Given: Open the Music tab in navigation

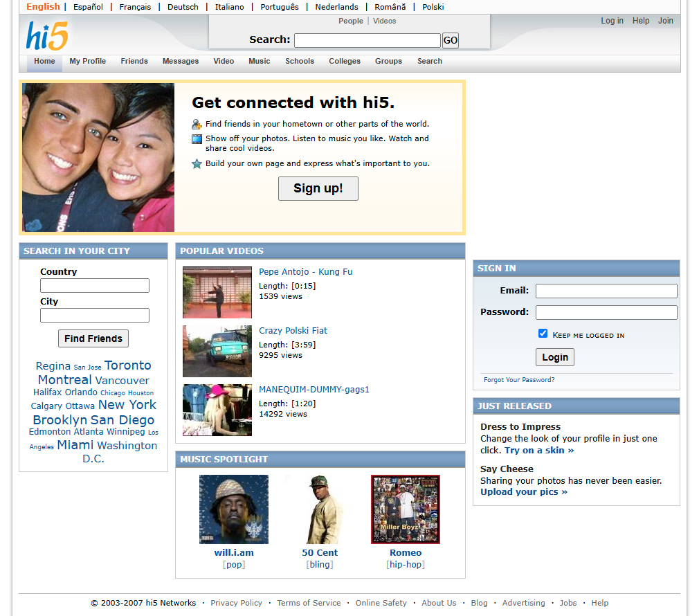Looking at the screenshot, I should [260, 62].
